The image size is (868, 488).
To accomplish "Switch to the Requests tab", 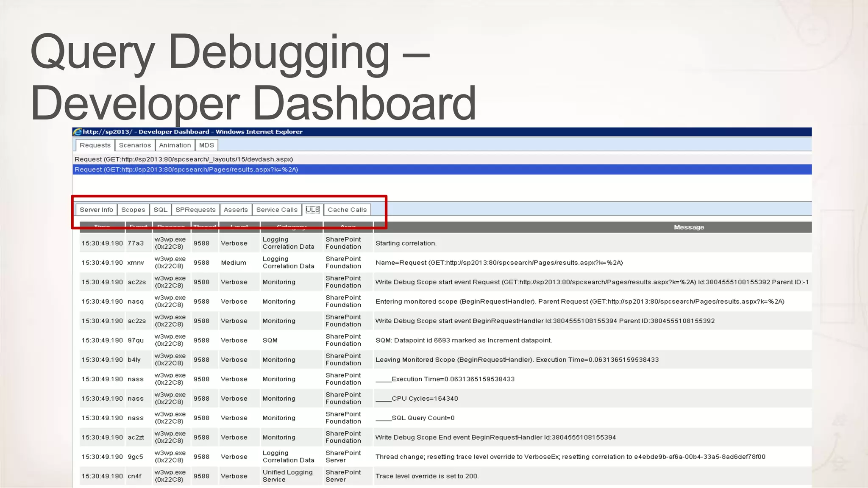I will click(x=95, y=145).
